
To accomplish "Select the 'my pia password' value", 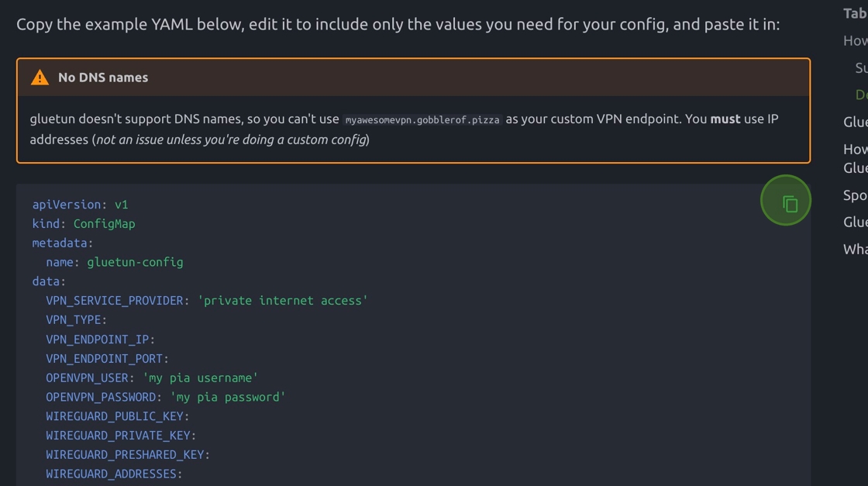I will [228, 397].
